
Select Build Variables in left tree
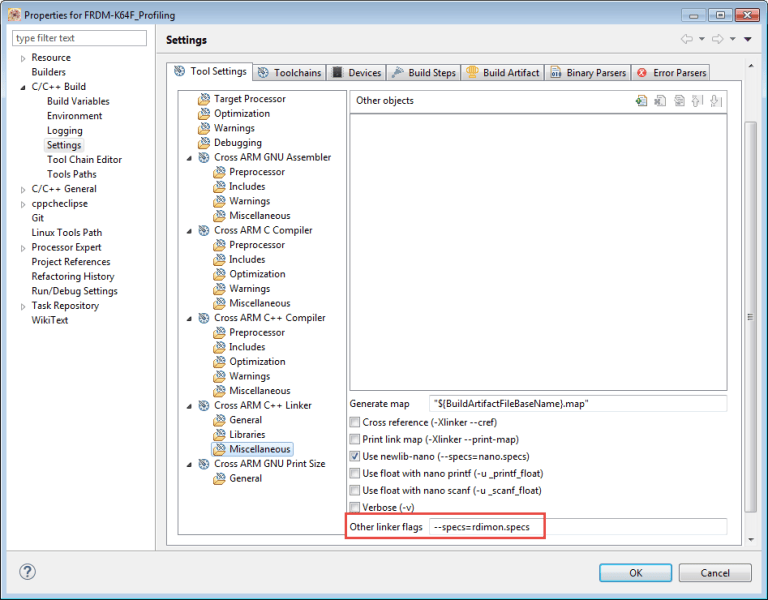point(78,101)
